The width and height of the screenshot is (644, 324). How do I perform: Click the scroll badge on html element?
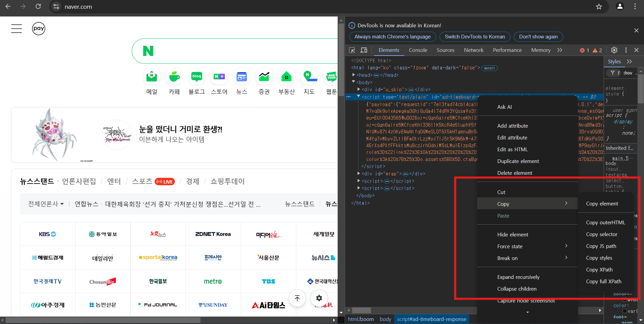[x=489, y=68]
